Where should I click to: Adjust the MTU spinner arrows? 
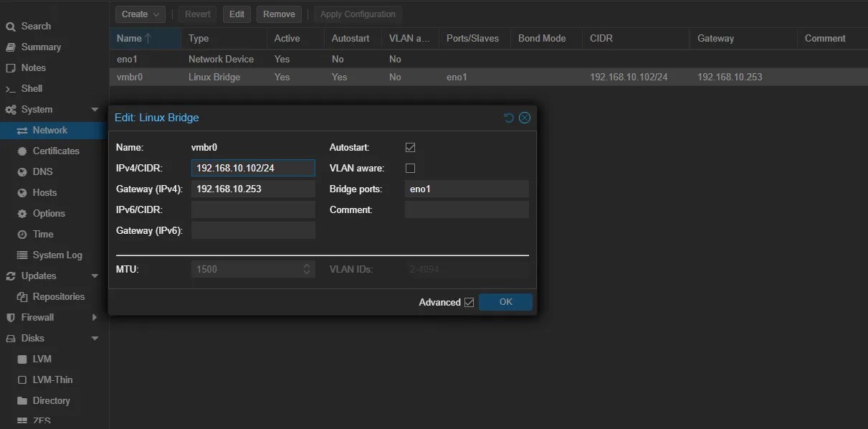pyautogui.click(x=307, y=270)
